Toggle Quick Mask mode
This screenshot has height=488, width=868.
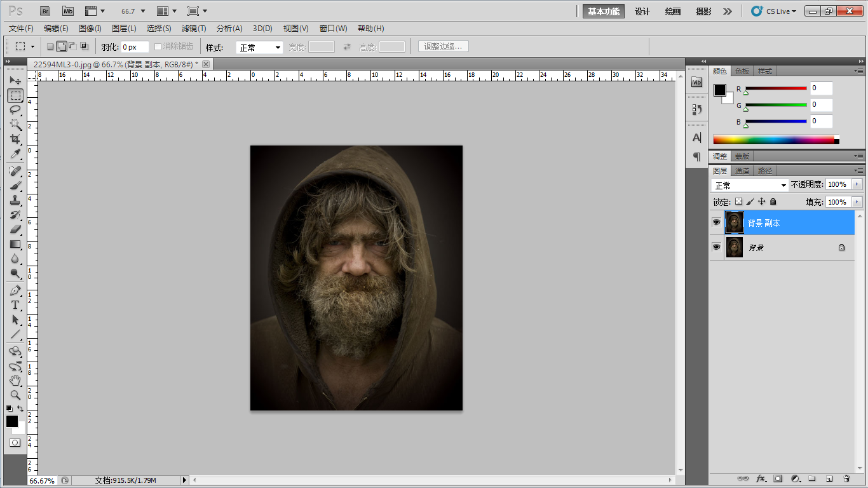click(15, 442)
